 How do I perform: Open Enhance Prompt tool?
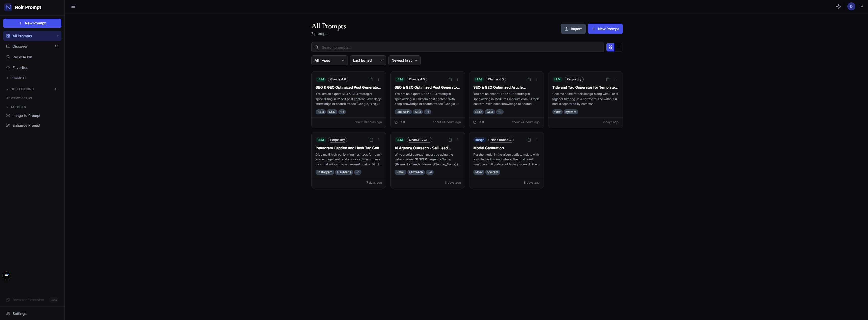click(26, 125)
